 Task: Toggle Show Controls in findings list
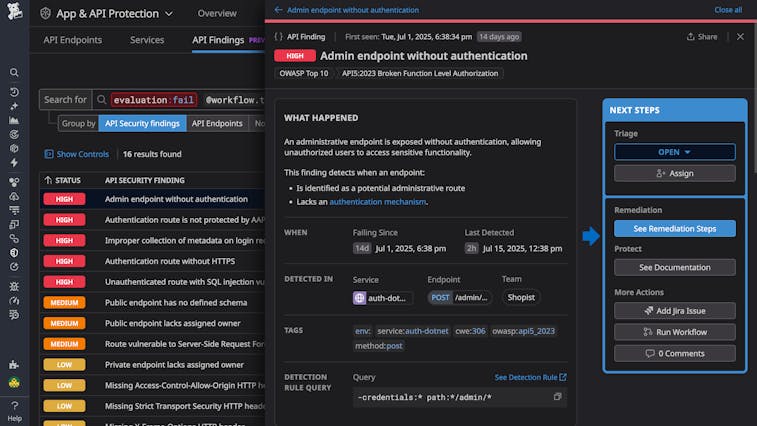click(76, 155)
